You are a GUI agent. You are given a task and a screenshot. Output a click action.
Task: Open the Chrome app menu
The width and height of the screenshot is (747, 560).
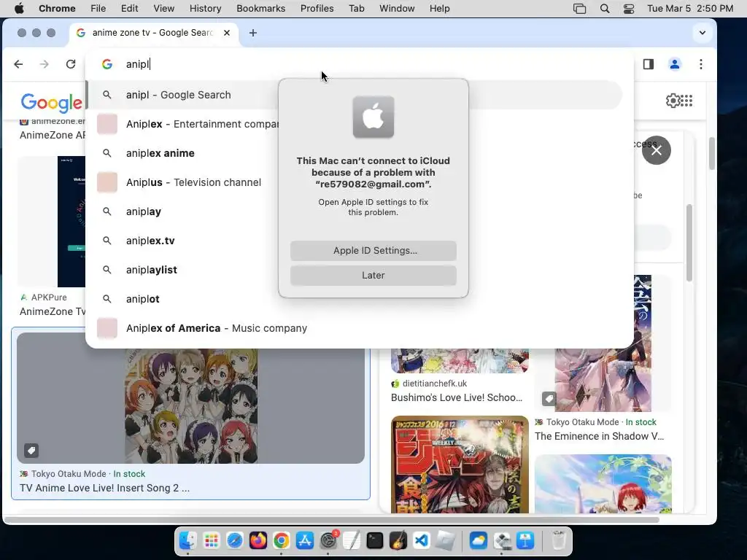57,9
